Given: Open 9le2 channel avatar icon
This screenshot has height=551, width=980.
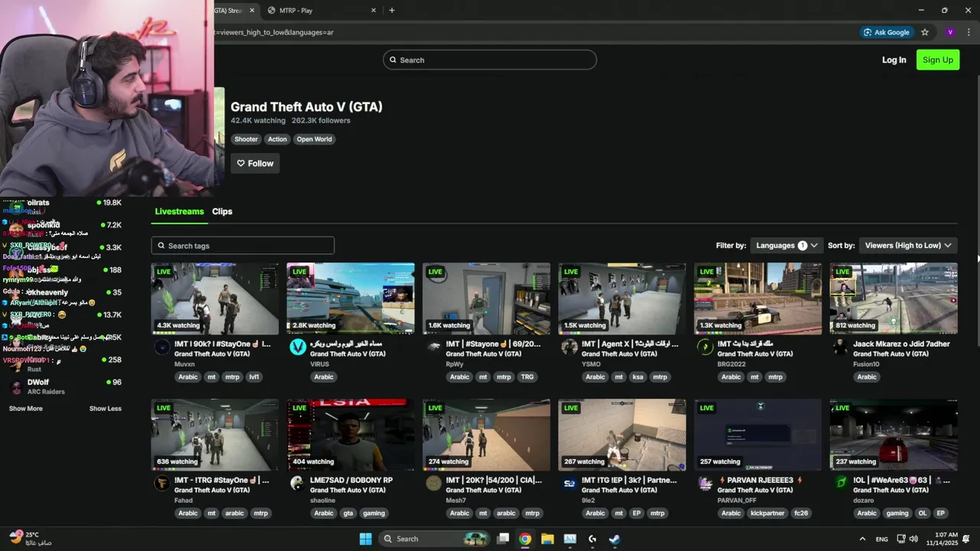Looking at the screenshot, I should coord(570,484).
